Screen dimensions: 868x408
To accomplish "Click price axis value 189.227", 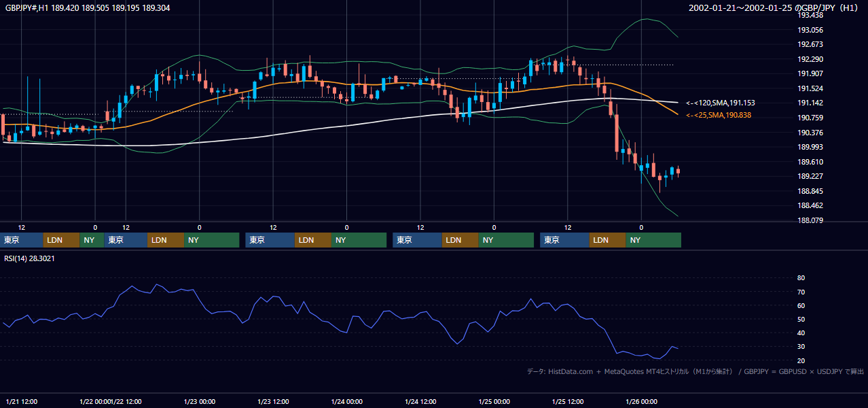I will pyautogui.click(x=810, y=176).
